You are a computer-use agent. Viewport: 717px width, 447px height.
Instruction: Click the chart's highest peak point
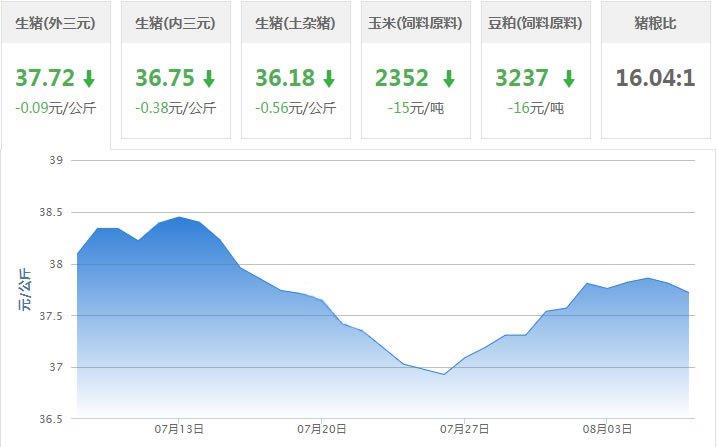(x=179, y=217)
